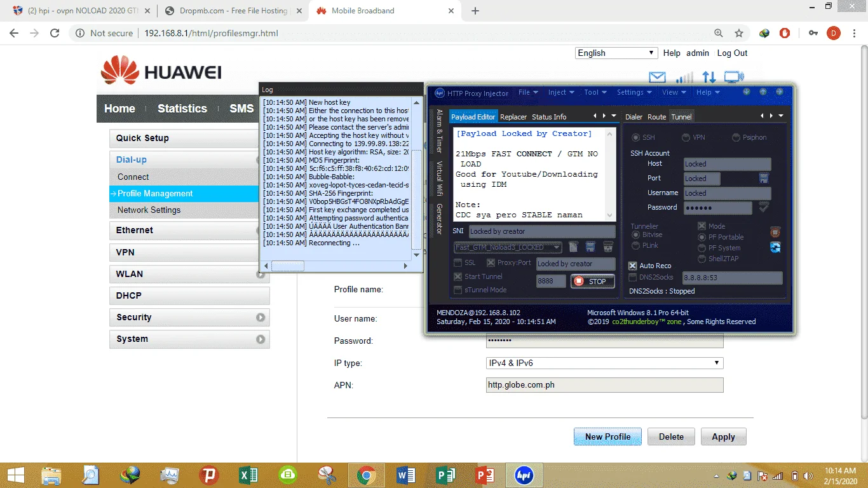Screen dimensions: 868x488
Task: Open the red ad-blocker hand extension icon
Action: [785, 33]
